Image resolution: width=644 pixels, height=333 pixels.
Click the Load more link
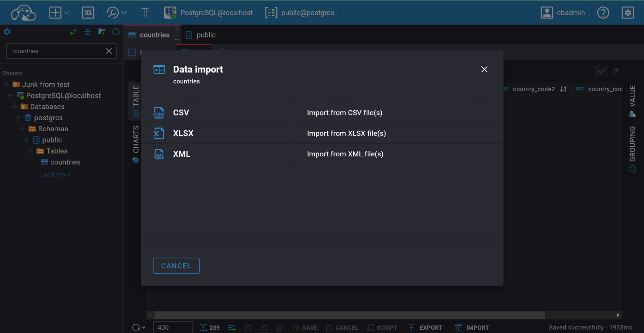[55, 174]
